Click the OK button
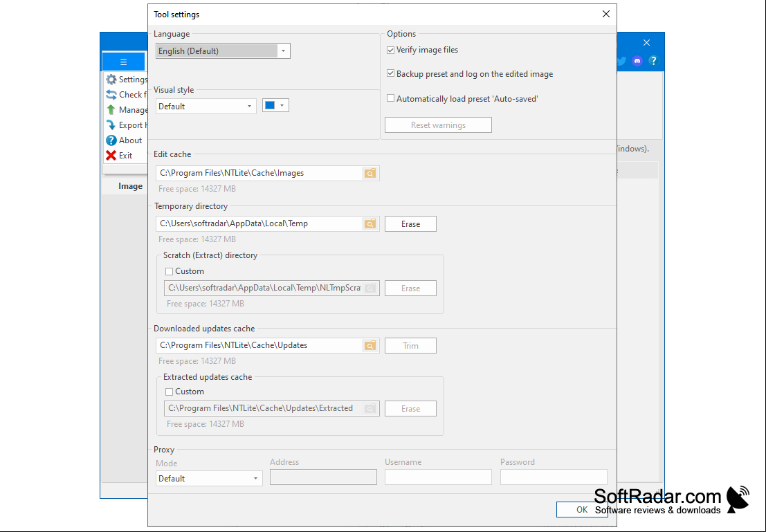Image resolution: width=766 pixels, height=532 pixels. tap(582, 510)
